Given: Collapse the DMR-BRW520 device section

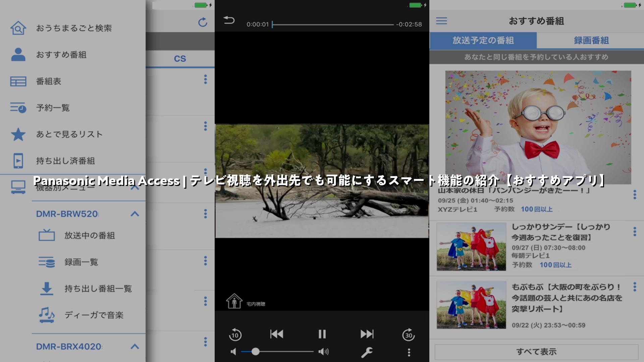Looking at the screenshot, I should coord(135,214).
